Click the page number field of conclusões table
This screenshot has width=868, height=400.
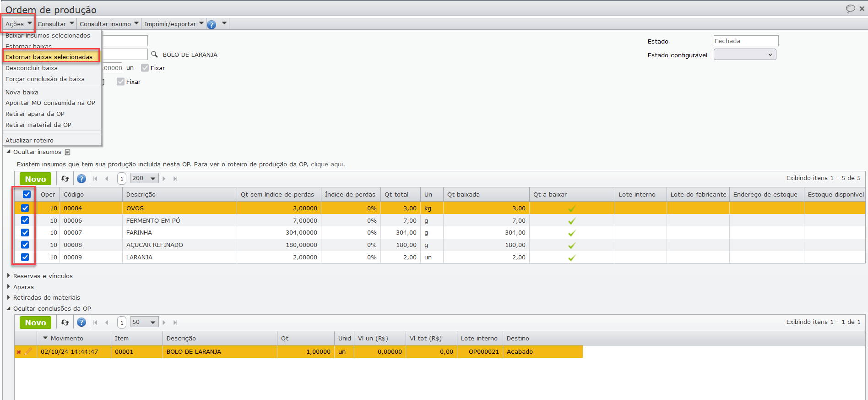click(x=122, y=323)
